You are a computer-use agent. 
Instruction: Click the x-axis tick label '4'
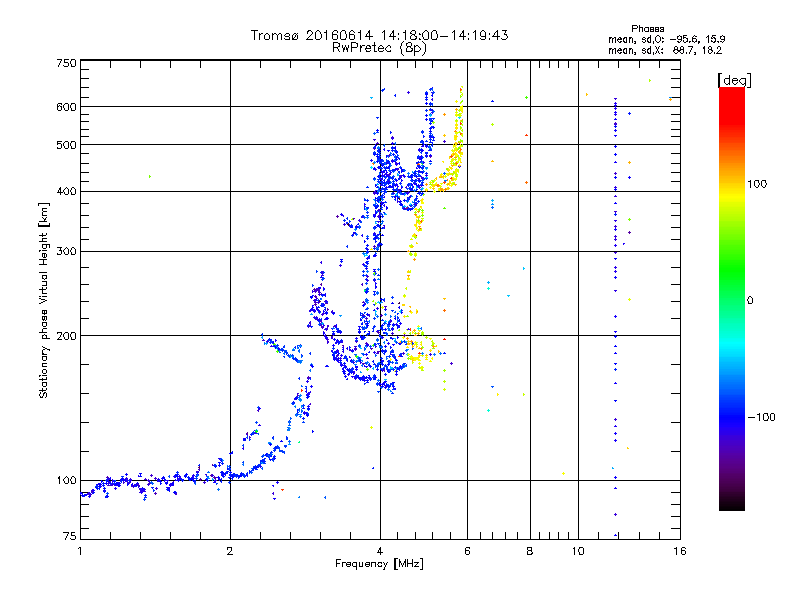coord(380,551)
